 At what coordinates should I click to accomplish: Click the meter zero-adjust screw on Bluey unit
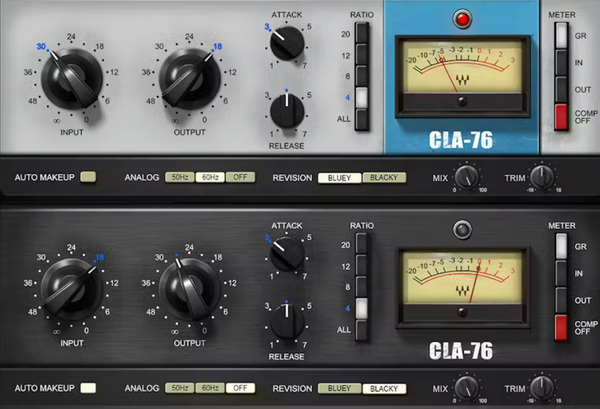pyautogui.click(x=462, y=101)
